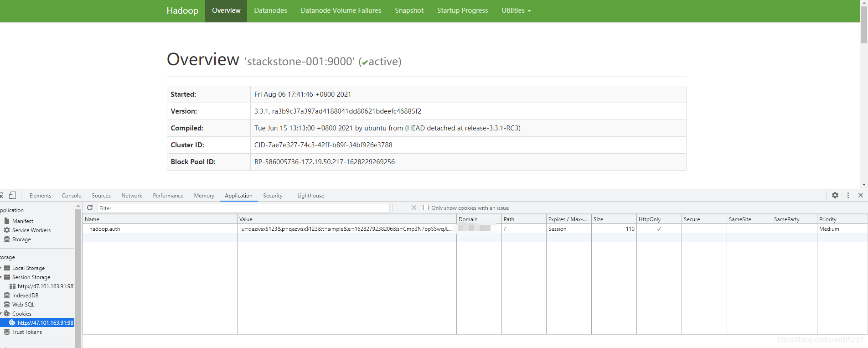Open Trust Tokens in the sidebar
Viewport: 868px width, 348px height.
[x=27, y=332]
